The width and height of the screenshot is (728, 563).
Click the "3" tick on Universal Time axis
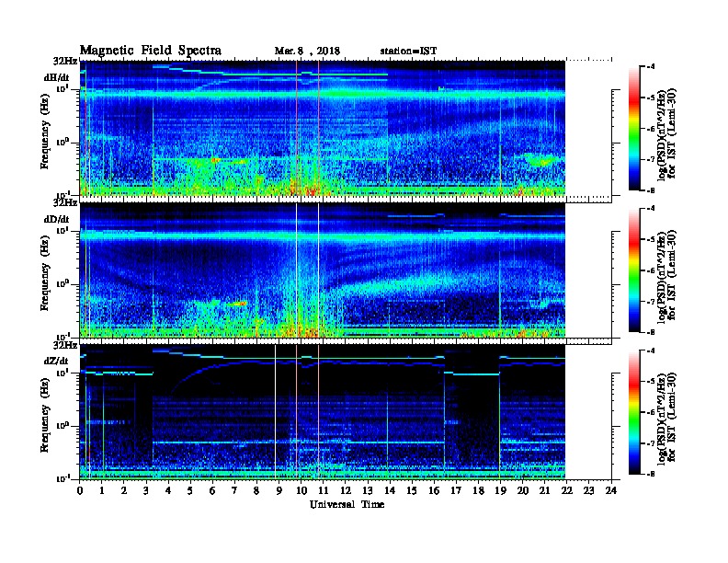click(x=146, y=490)
